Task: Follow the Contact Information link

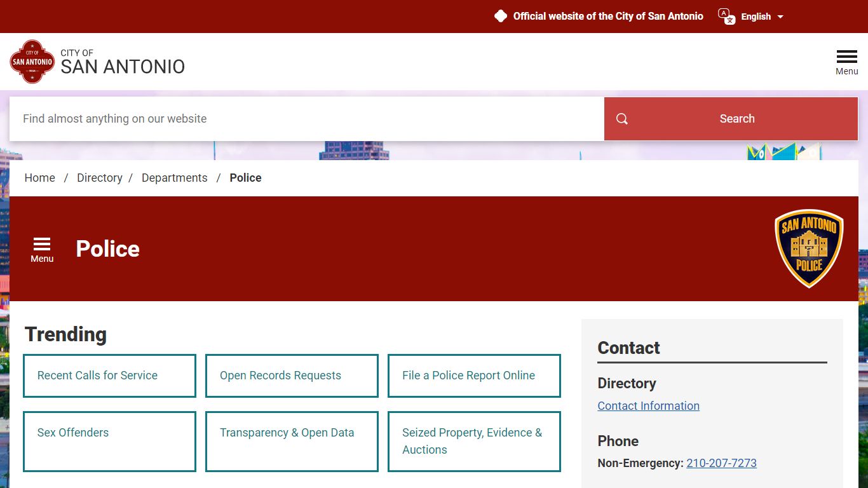Action: point(648,406)
